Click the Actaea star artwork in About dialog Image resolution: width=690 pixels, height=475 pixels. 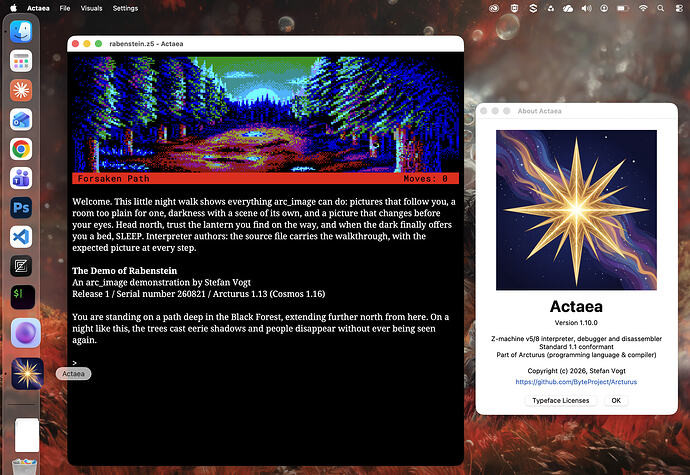576,210
